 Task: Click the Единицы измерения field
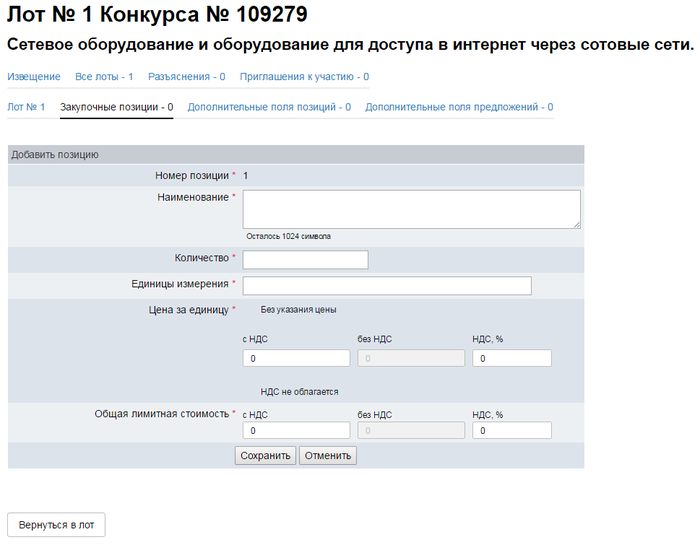click(x=386, y=286)
